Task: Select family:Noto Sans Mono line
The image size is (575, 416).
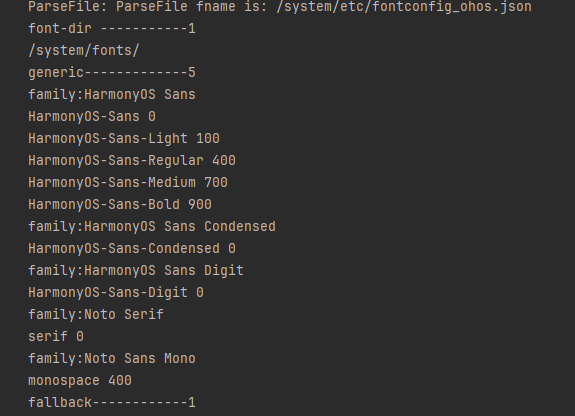Action: tap(112, 359)
